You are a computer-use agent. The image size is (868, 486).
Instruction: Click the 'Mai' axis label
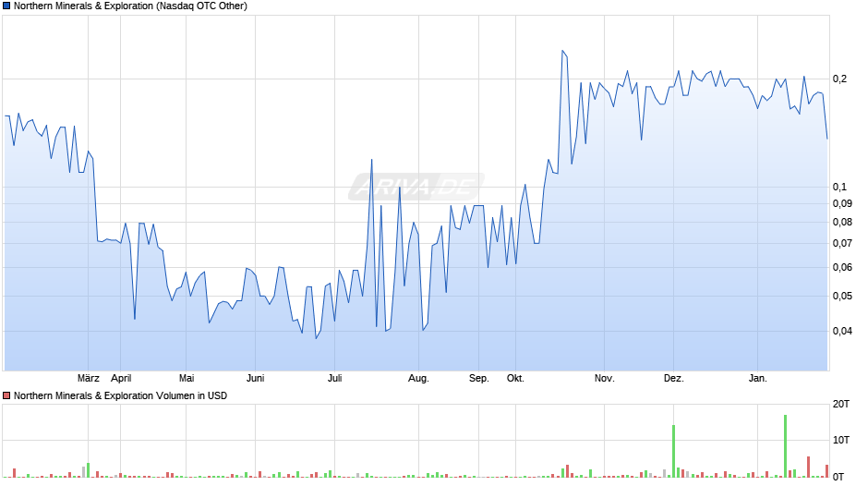pos(187,379)
